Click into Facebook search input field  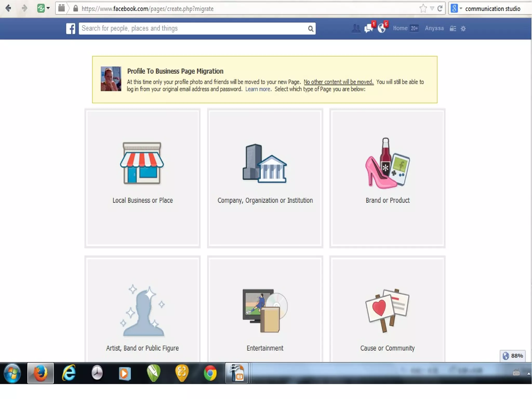192,28
